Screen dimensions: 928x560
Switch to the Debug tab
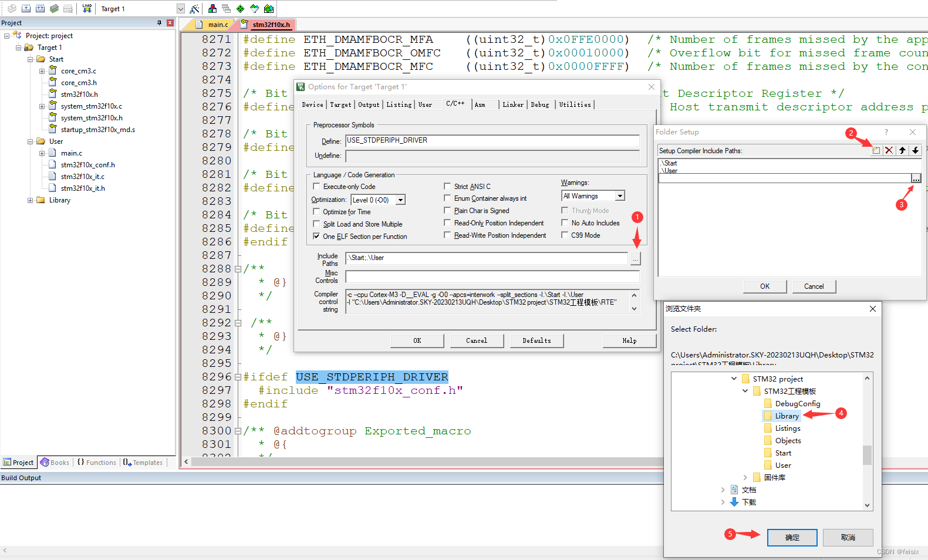coord(540,104)
